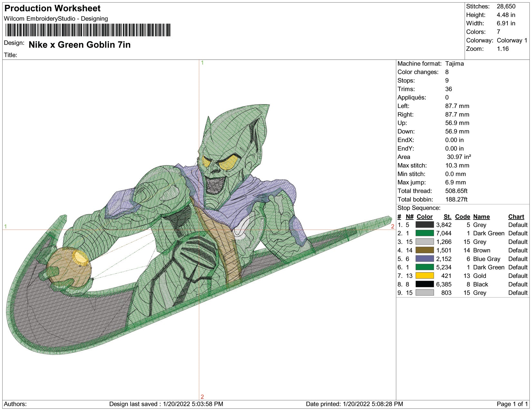
Task: Click the Color column header
Action: pyautogui.click(x=424, y=217)
